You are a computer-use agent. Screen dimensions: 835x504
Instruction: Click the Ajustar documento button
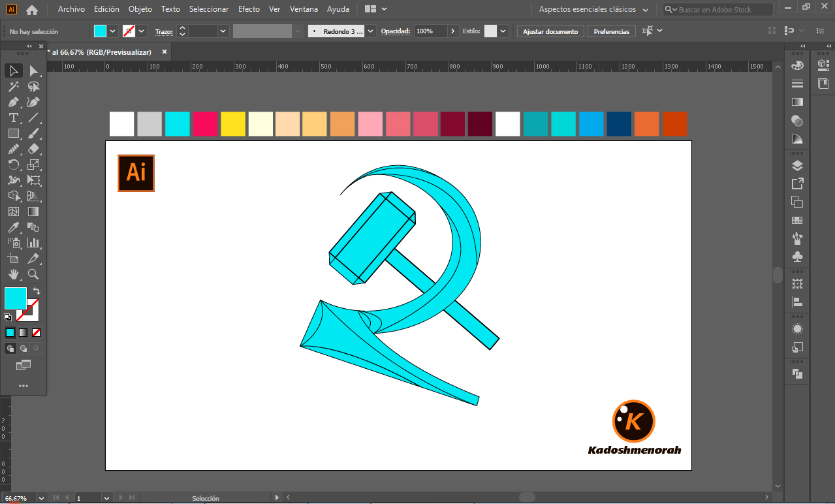(x=550, y=31)
